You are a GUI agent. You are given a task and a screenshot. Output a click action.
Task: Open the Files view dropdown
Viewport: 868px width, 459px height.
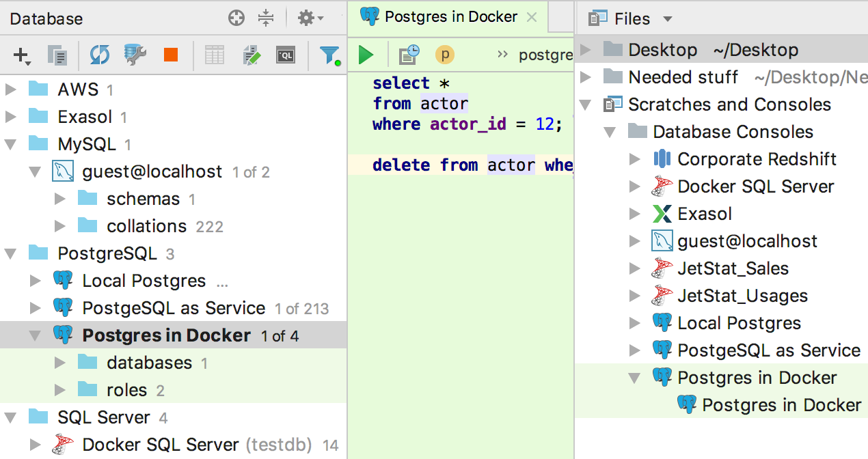click(668, 19)
